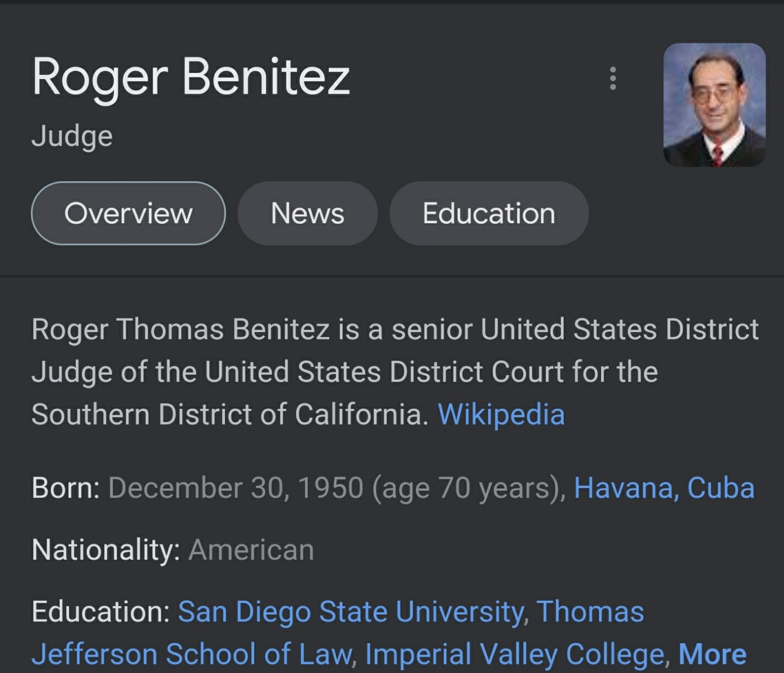
Task: Open the three-dot more options menu
Action: coord(613,79)
